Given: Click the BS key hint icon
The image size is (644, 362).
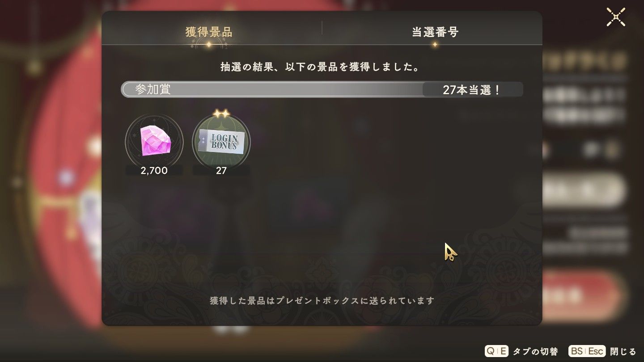Looking at the screenshot, I should 577,351.
